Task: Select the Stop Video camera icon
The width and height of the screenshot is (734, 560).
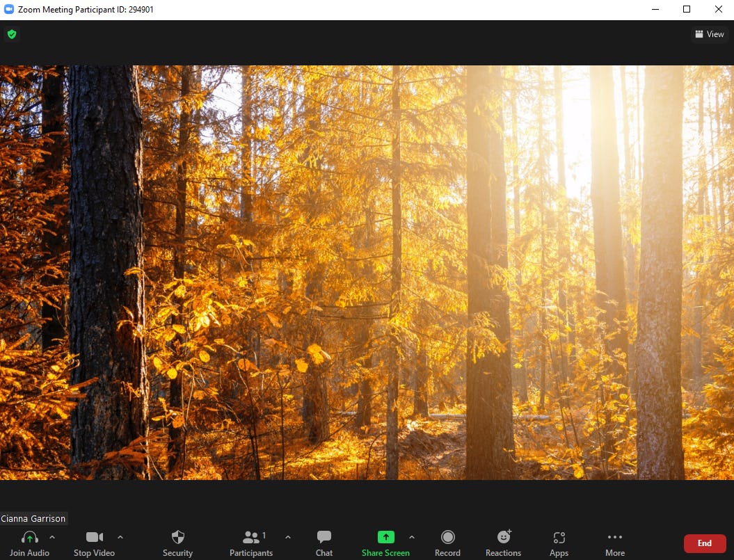Action: point(94,537)
